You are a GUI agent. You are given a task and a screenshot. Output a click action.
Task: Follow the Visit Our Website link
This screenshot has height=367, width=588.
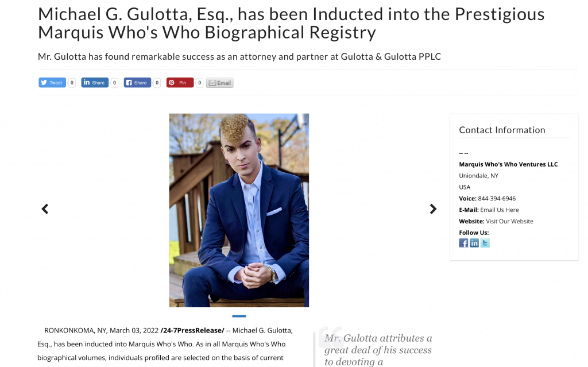coord(510,221)
